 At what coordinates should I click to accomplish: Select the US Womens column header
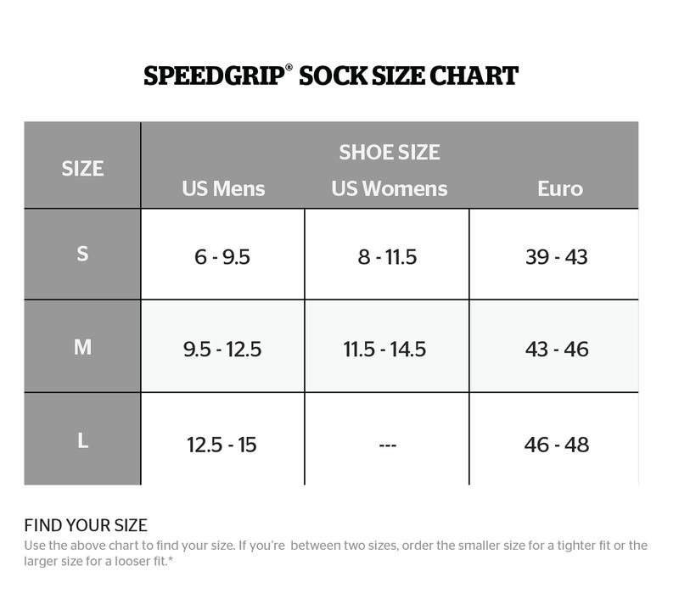389,188
